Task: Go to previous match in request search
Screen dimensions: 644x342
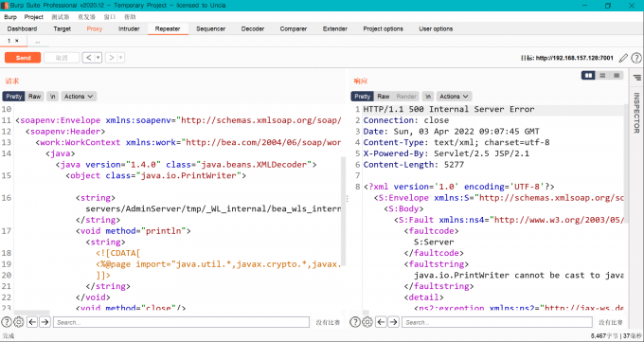Action: 32,322
